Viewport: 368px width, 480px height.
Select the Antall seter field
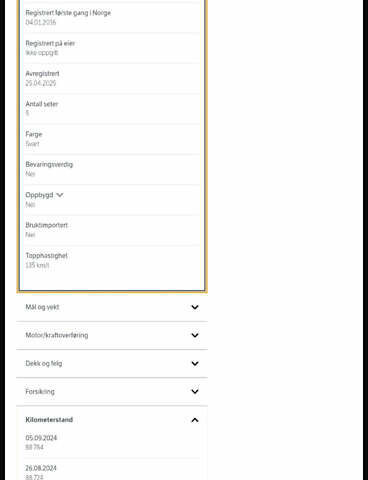click(x=112, y=109)
